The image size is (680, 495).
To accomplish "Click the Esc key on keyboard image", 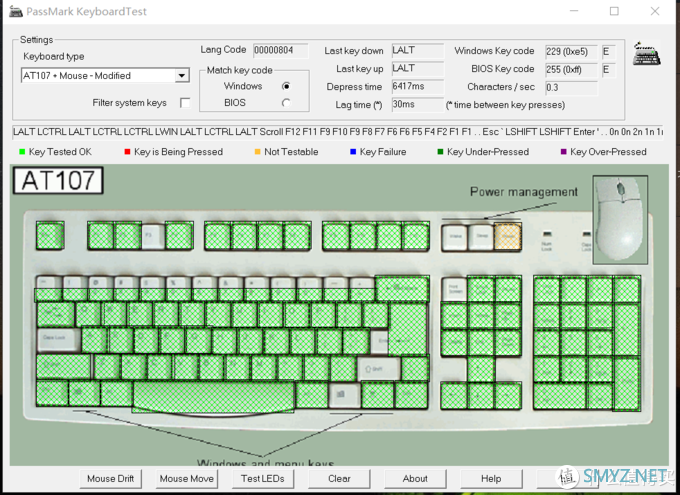I will [50, 236].
